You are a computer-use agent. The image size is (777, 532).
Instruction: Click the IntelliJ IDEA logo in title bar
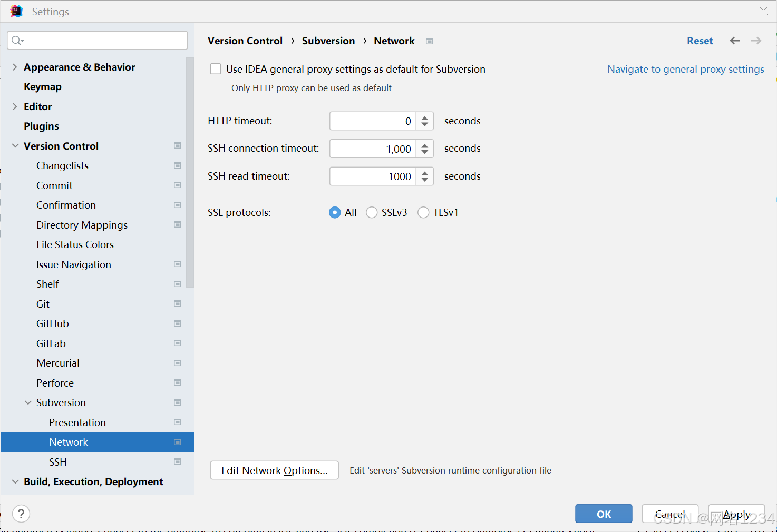(17, 11)
